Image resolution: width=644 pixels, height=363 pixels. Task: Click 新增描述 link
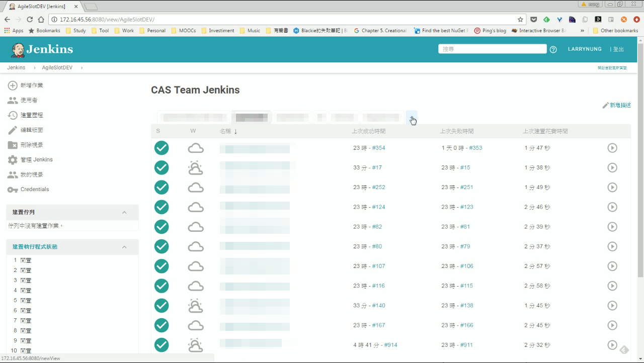click(x=617, y=106)
